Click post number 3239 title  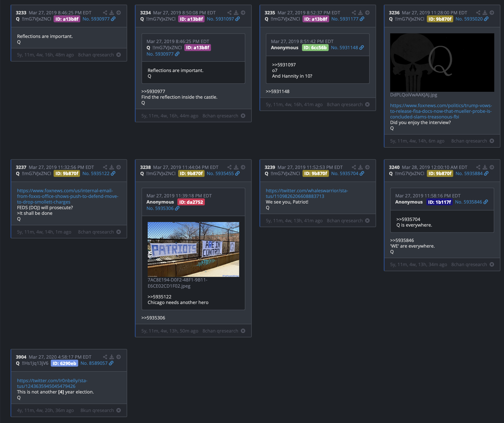click(x=270, y=167)
